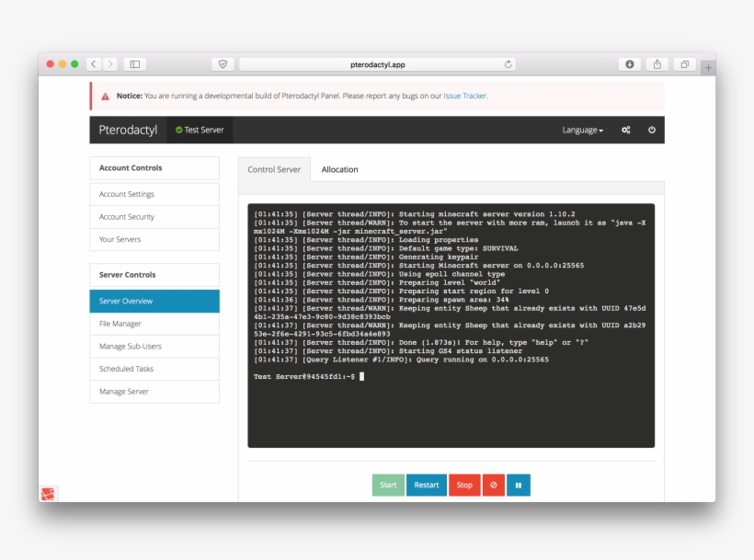Click the red kill server icon button
Screen dimensions: 754x560
(494, 485)
